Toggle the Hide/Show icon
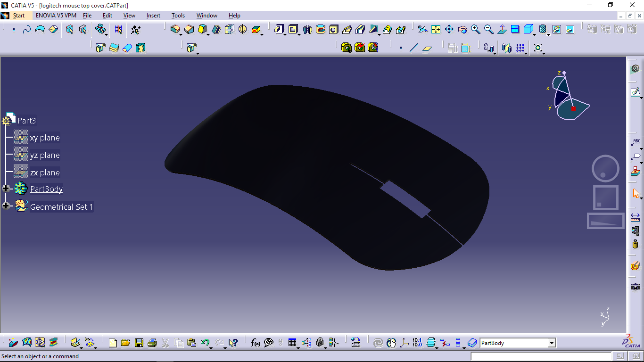 point(557,29)
